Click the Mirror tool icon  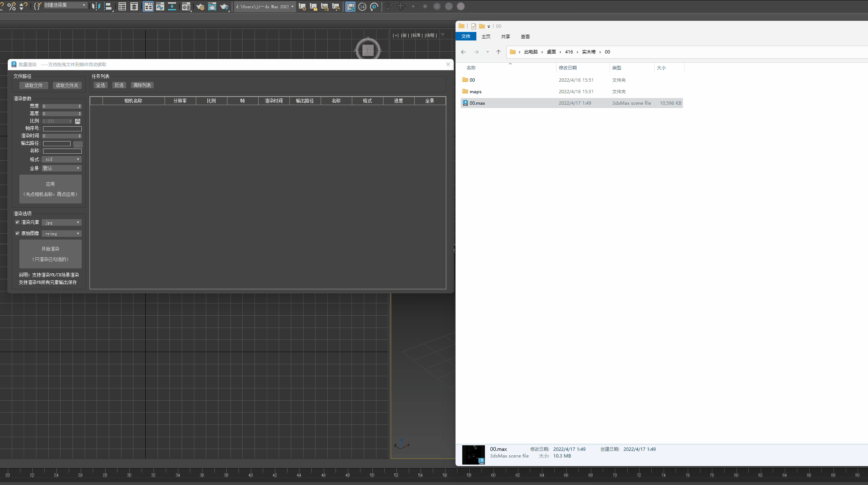pyautogui.click(x=96, y=6)
